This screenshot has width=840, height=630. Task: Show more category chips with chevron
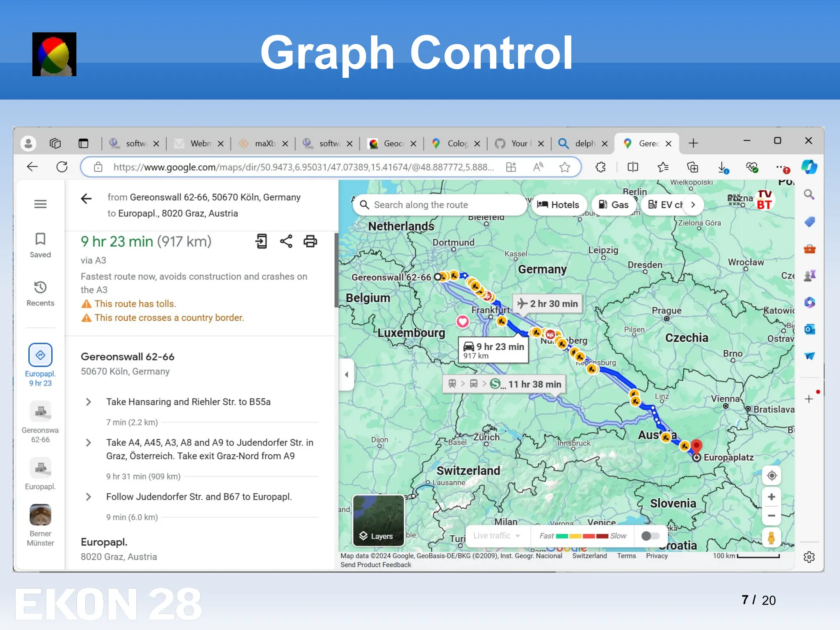[x=693, y=205]
